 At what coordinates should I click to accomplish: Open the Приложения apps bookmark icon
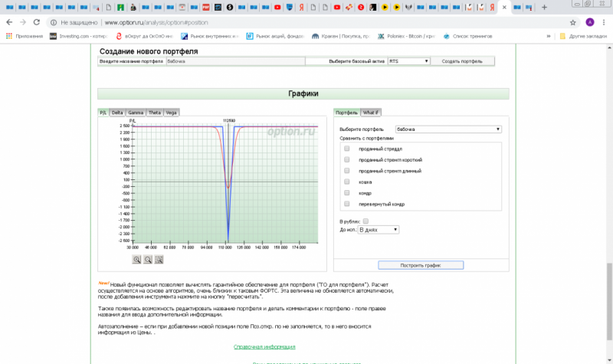(x=9, y=36)
